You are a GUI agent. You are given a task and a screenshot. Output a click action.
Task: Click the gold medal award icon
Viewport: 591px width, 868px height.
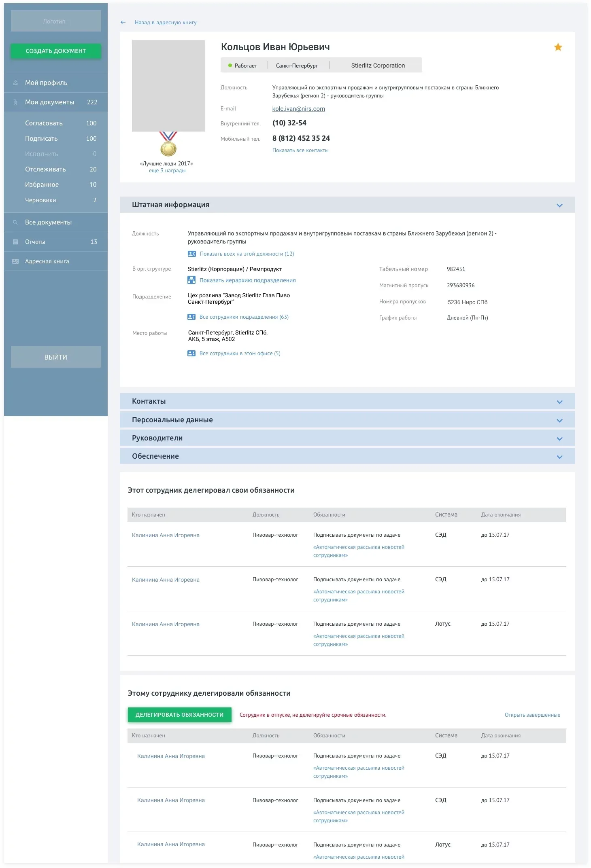tap(168, 144)
